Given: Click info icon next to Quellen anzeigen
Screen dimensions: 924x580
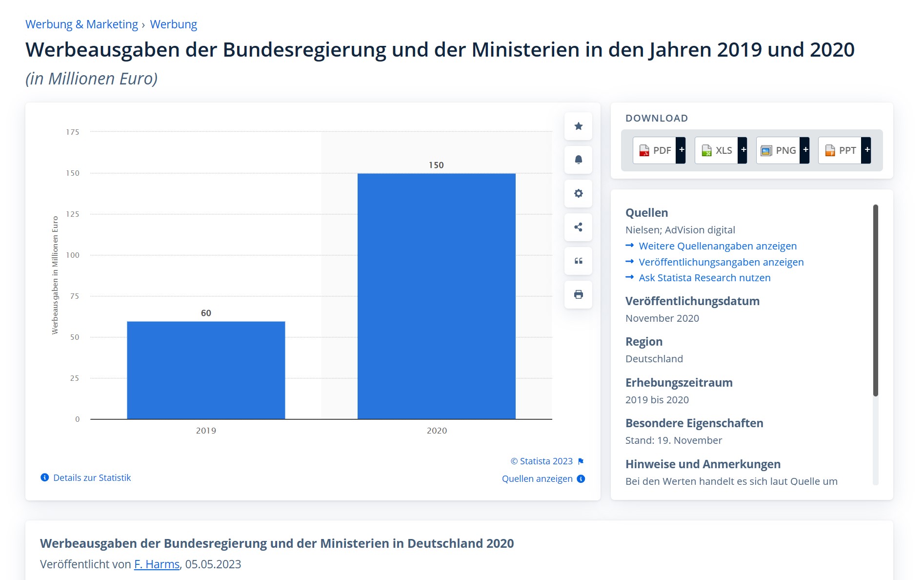Looking at the screenshot, I should [x=581, y=479].
